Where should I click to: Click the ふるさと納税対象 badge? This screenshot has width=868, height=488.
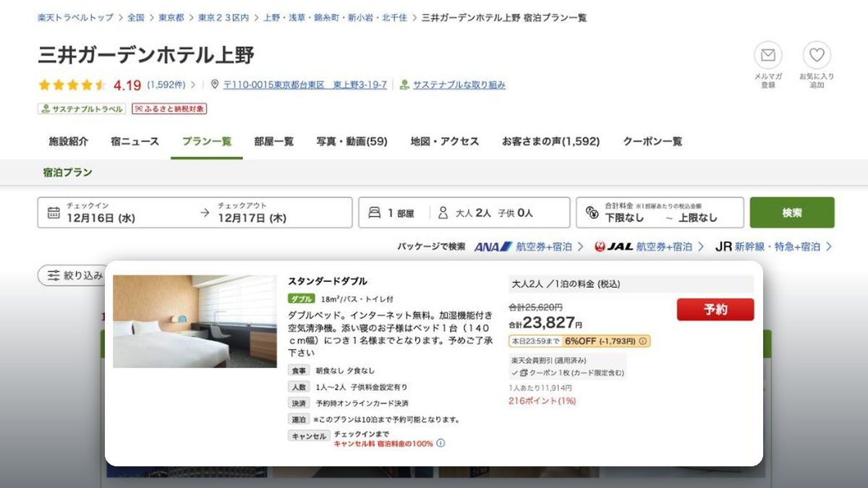pyautogui.click(x=169, y=109)
